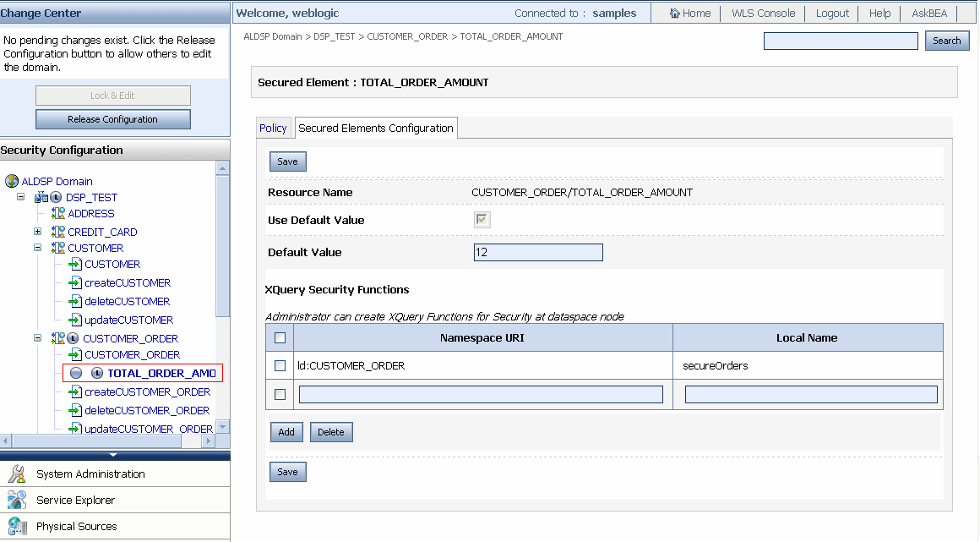
Task: Toggle the Use Default Value checkbox
Action: tap(482, 219)
